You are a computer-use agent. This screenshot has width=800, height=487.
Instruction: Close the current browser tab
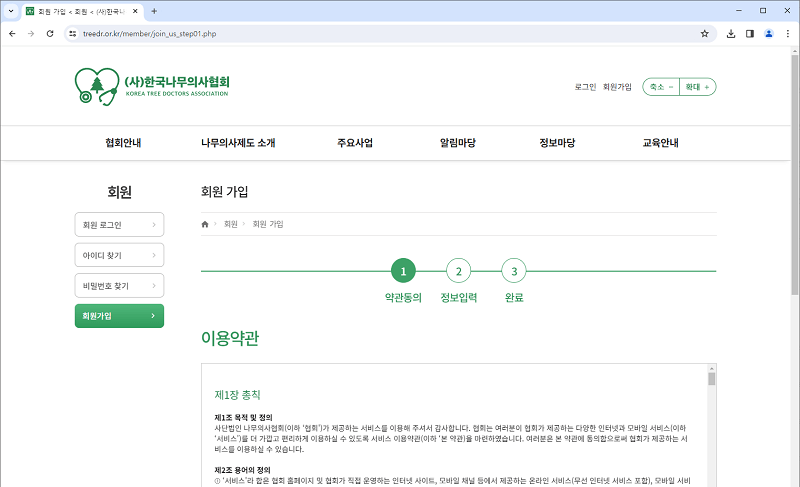click(135, 11)
